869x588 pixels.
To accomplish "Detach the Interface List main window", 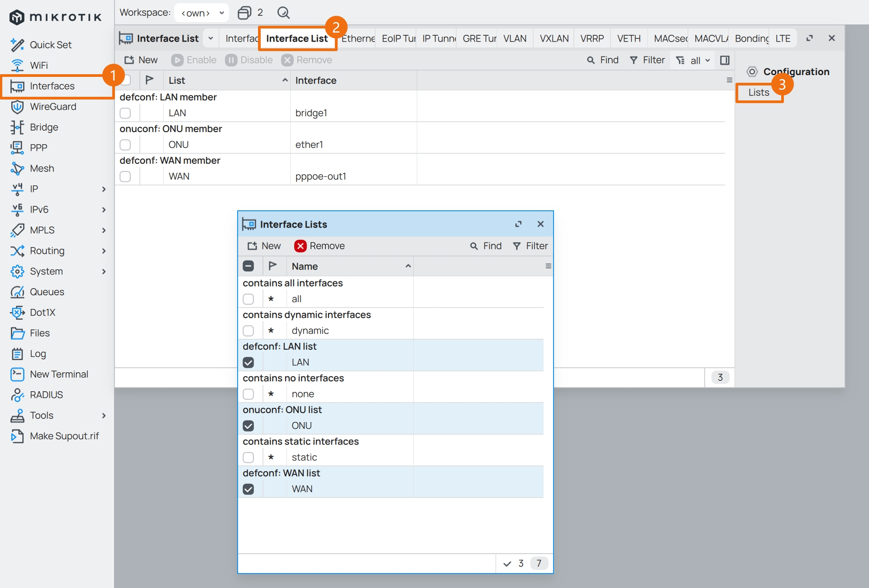I will click(x=810, y=38).
